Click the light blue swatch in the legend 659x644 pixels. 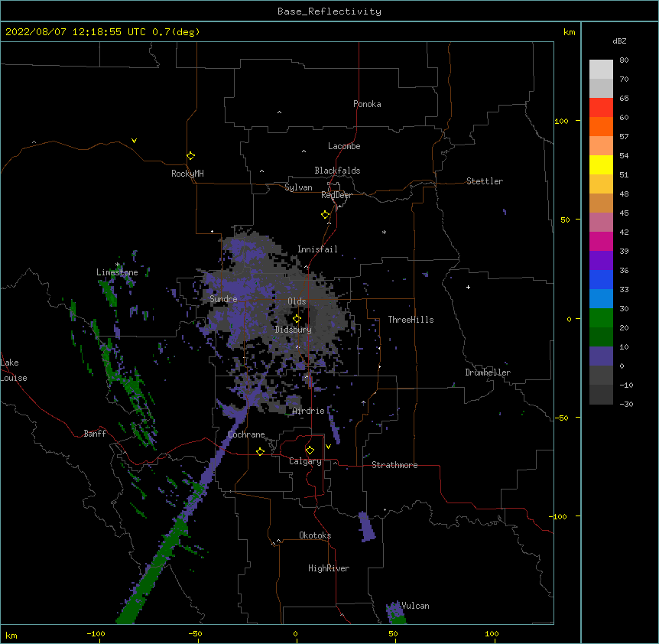coord(601,299)
